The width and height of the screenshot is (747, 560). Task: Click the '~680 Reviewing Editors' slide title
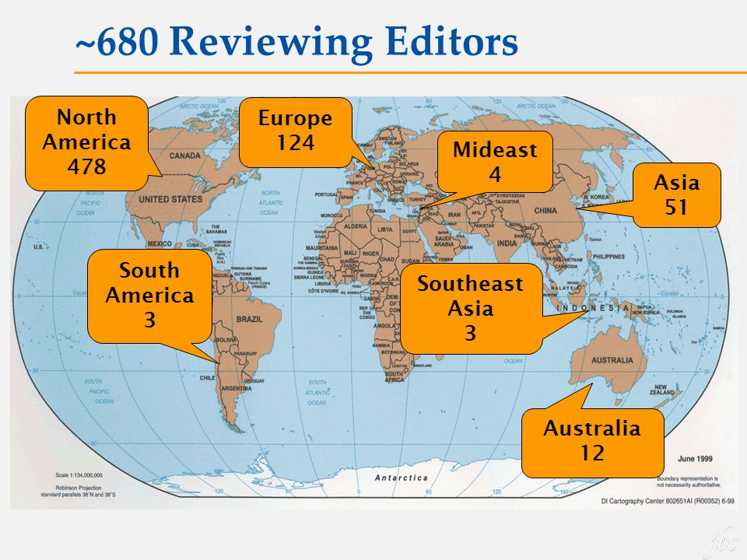[296, 42]
